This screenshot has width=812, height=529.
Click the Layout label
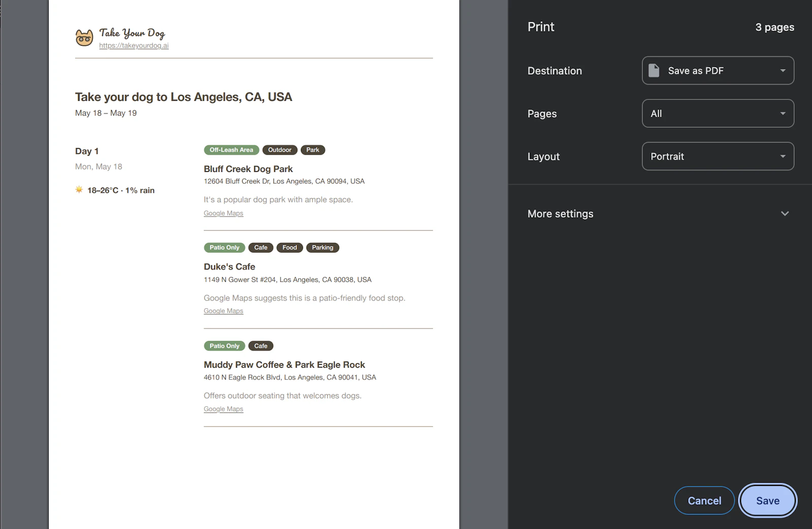(544, 157)
